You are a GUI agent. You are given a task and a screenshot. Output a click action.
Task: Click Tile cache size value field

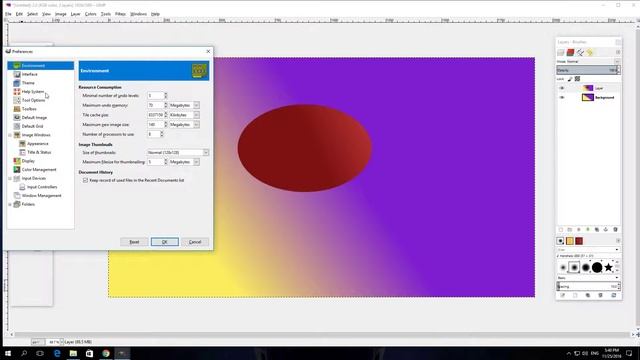(157, 115)
